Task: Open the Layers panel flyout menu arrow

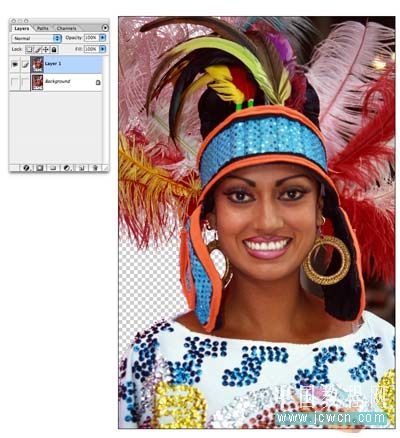Action: 105,28
